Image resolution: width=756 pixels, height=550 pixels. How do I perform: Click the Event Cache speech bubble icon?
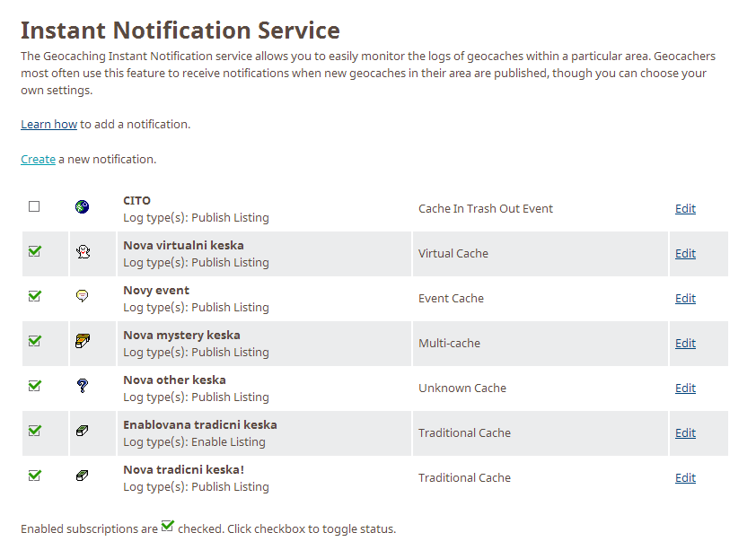pyautogui.click(x=83, y=296)
